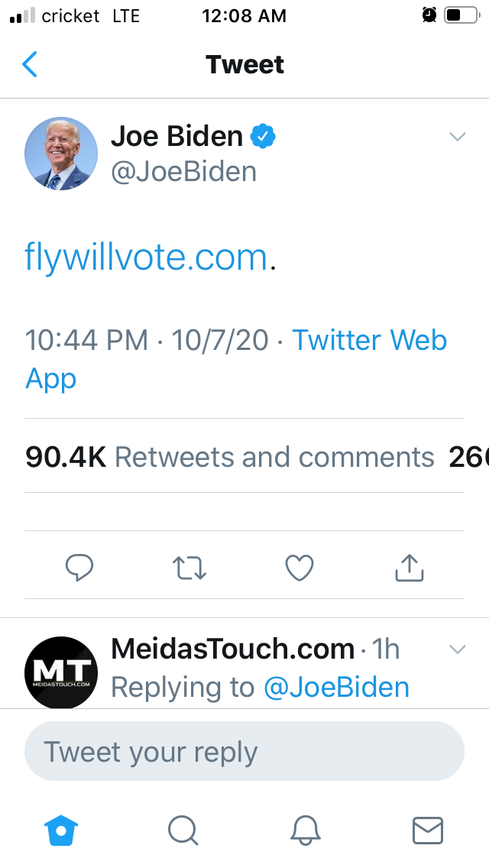Screen dimensions: 489x868
Task: Open the Search tab
Action: (x=183, y=830)
